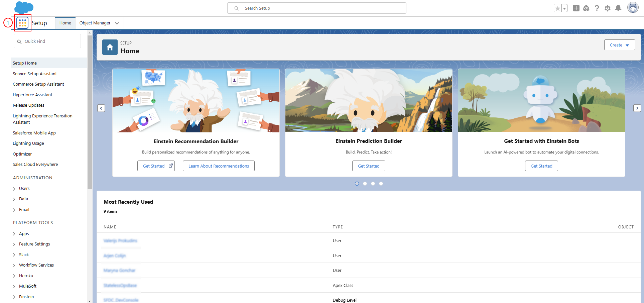
Task: Open the Trailhead guidance center icon
Action: pyautogui.click(x=586, y=8)
